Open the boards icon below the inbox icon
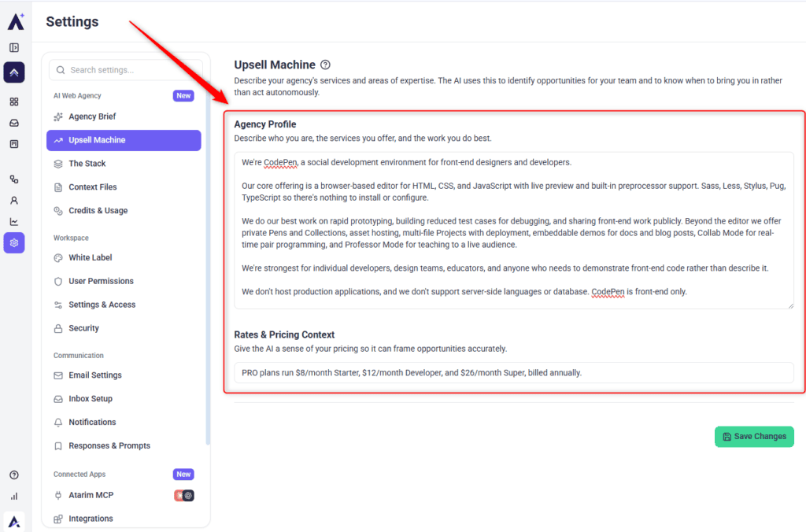 click(x=14, y=144)
